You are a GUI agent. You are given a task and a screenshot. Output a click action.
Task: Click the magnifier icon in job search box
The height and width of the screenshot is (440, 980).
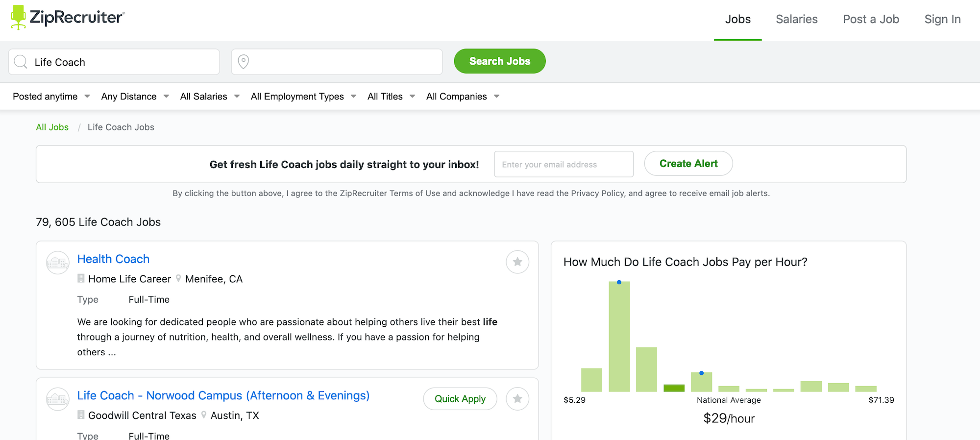pyautogui.click(x=21, y=62)
